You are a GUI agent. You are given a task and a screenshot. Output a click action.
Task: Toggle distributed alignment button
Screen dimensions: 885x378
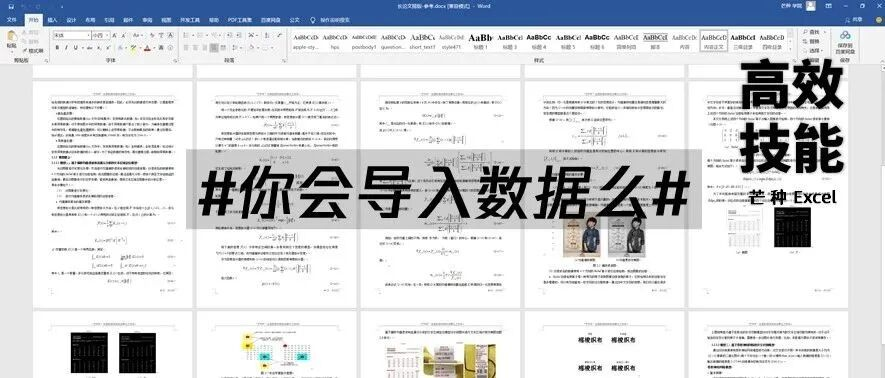coord(223,47)
